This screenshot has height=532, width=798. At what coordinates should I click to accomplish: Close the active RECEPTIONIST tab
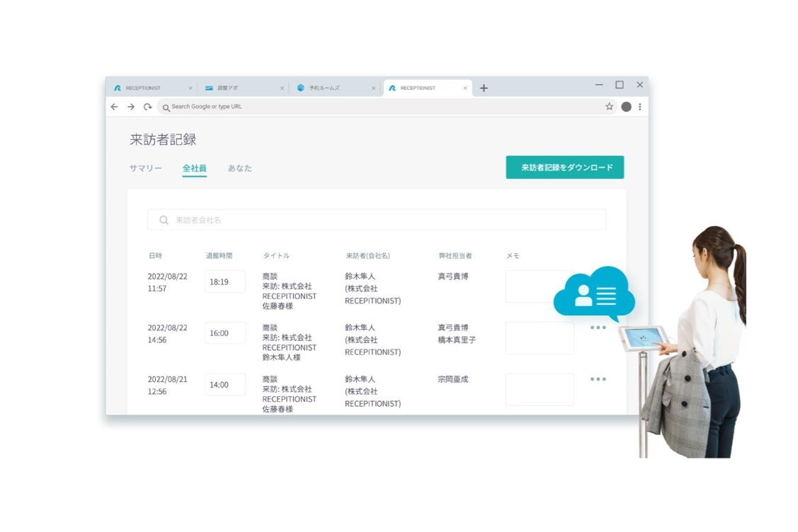click(465, 88)
